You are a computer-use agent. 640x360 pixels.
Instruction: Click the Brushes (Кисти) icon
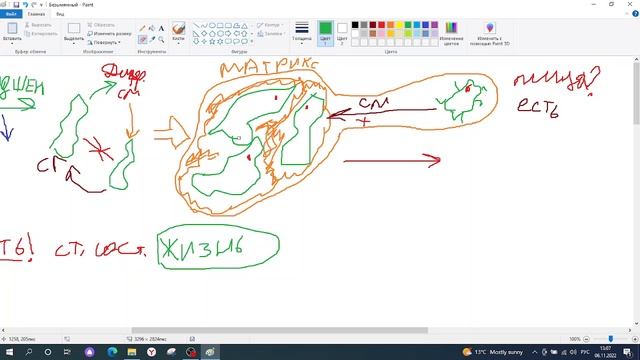click(x=178, y=28)
